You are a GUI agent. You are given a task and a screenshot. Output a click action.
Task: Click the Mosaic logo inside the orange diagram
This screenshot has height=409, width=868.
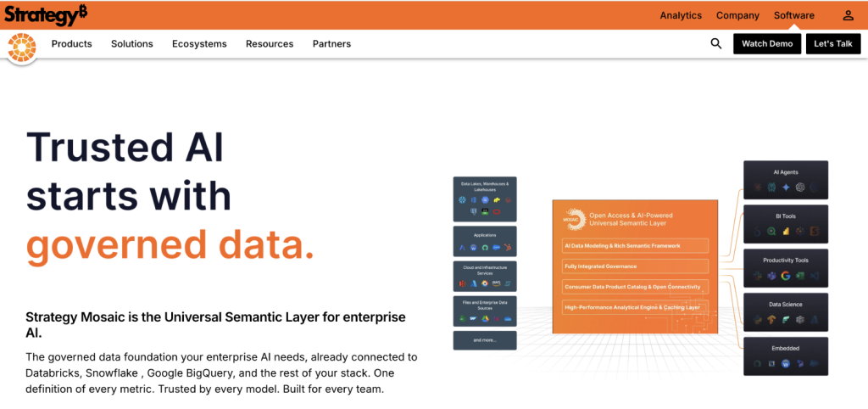(573, 219)
